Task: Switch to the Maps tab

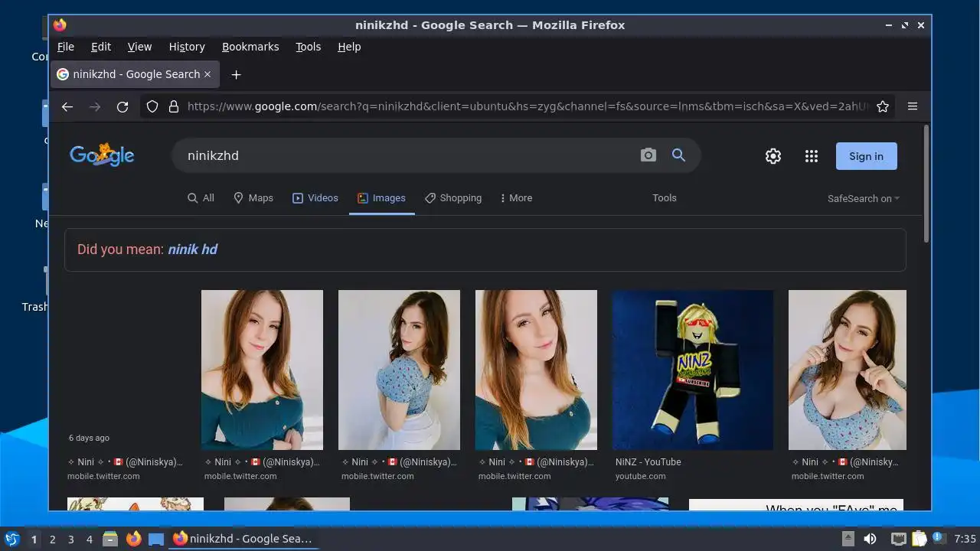Action: point(253,198)
